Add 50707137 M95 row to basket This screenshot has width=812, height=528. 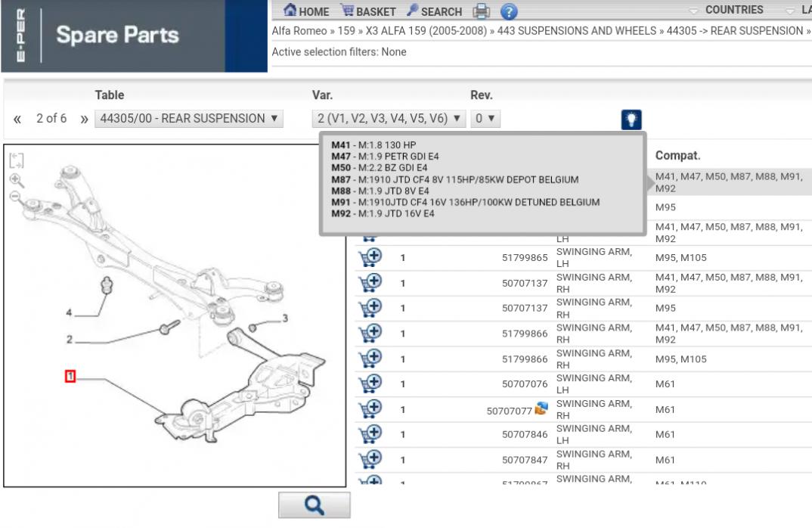[370, 308]
